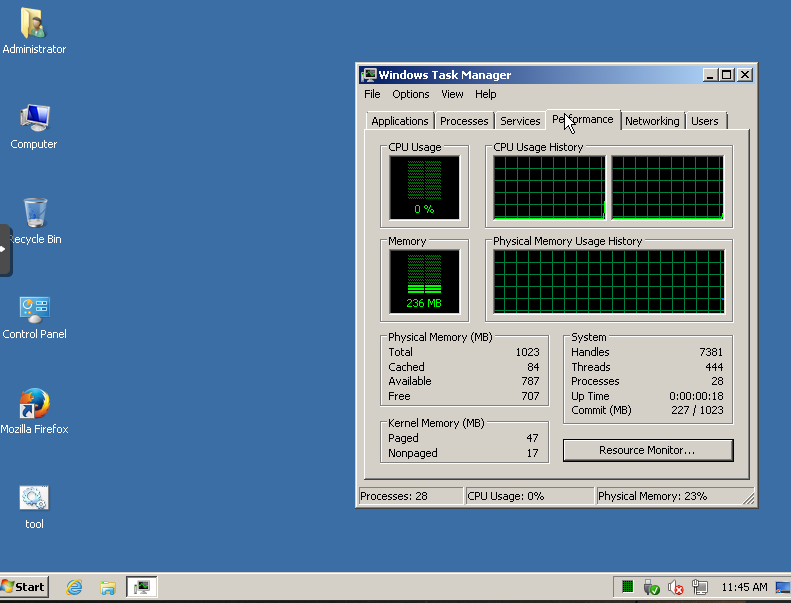Click the green CPU meter tray icon
791x603 pixels.
(x=627, y=586)
